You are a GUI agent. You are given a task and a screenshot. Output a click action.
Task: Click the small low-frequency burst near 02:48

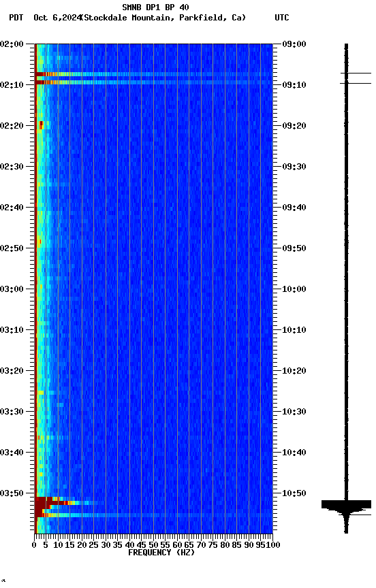click(39, 242)
